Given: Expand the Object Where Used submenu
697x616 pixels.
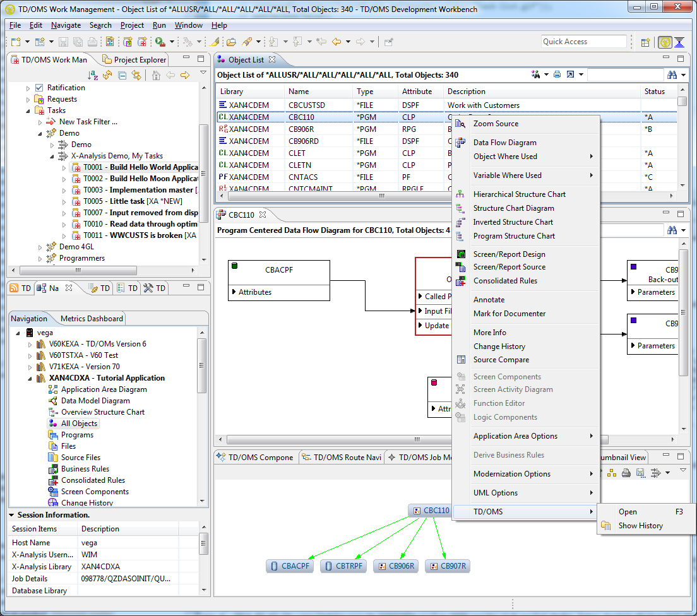Looking at the screenshot, I should [505, 156].
